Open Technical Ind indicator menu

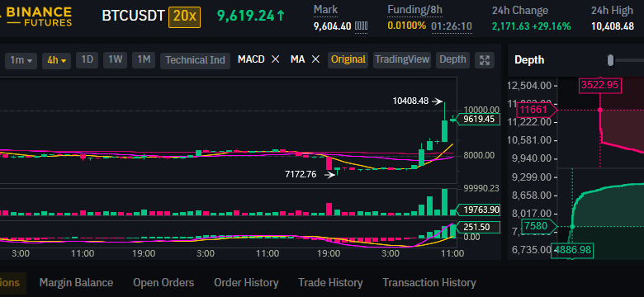click(x=195, y=60)
